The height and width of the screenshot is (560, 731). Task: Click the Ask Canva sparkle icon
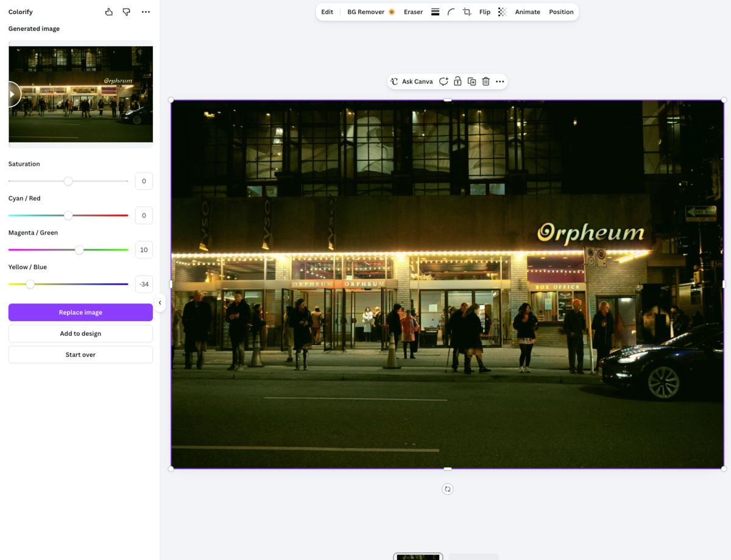pyautogui.click(x=394, y=82)
